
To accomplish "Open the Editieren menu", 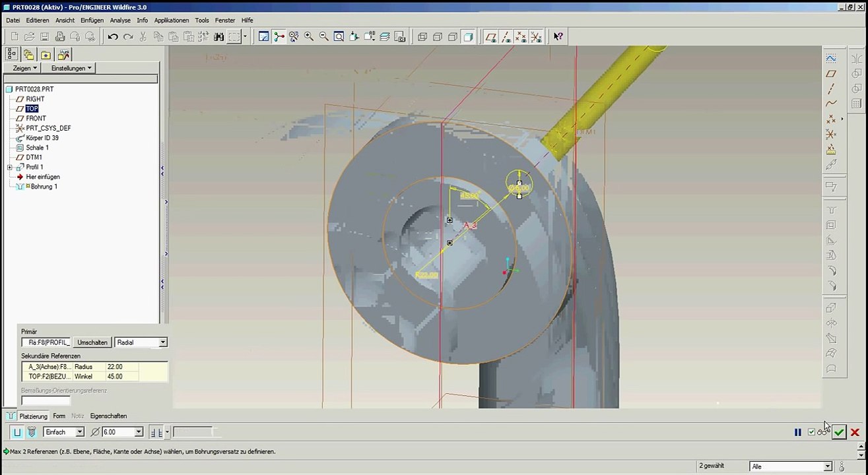I will point(38,20).
